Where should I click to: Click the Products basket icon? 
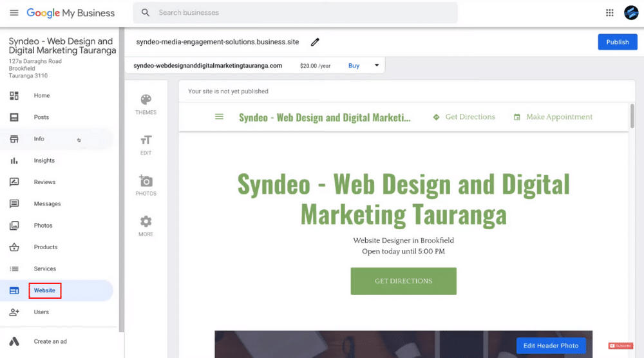[x=14, y=247]
